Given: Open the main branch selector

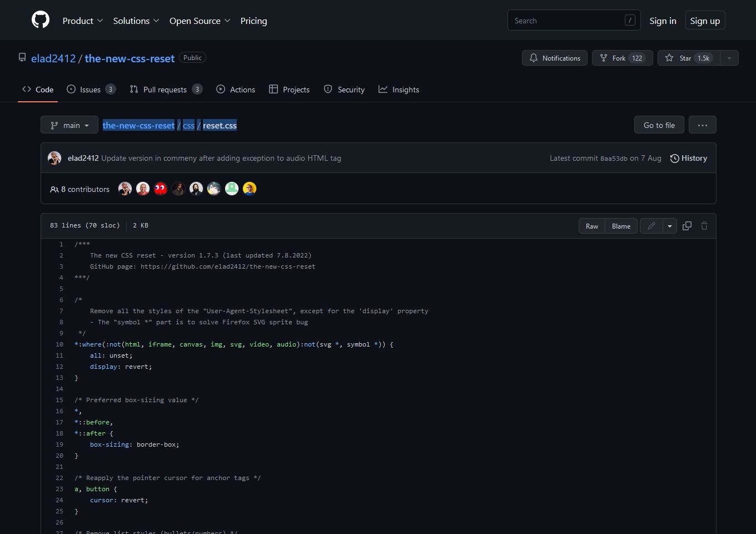Looking at the screenshot, I should click(x=69, y=125).
